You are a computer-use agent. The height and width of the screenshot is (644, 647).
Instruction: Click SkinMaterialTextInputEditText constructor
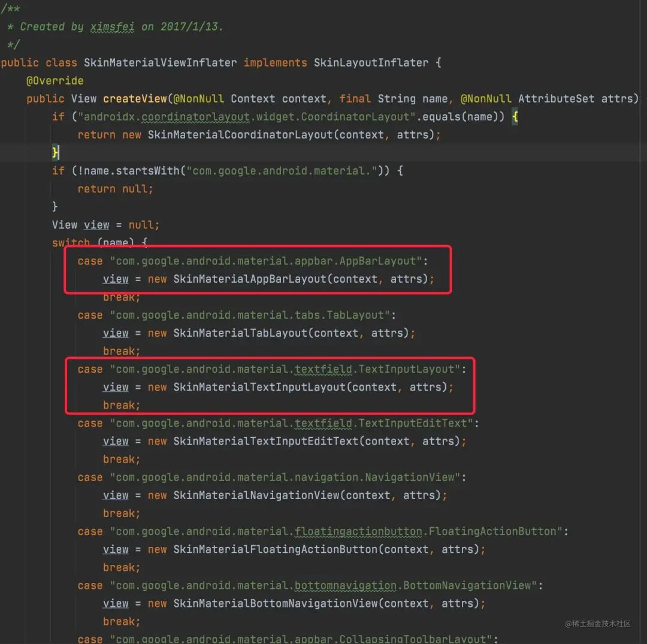pos(266,442)
